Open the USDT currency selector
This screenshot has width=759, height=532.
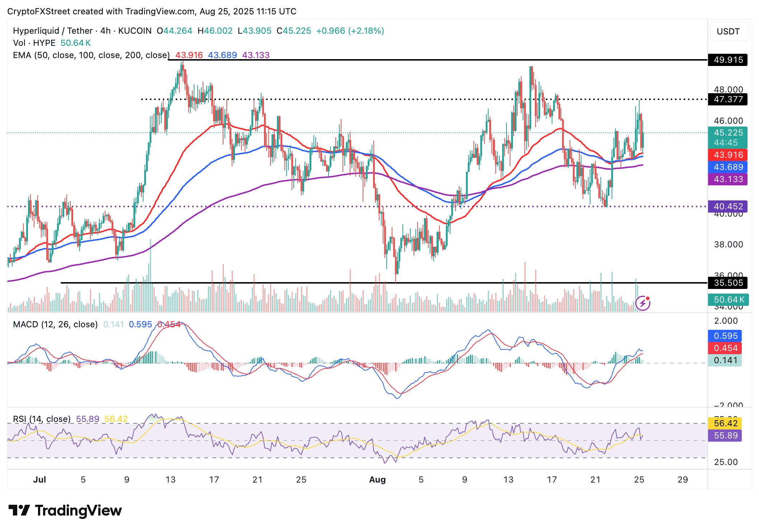click(x=729, y=32)
